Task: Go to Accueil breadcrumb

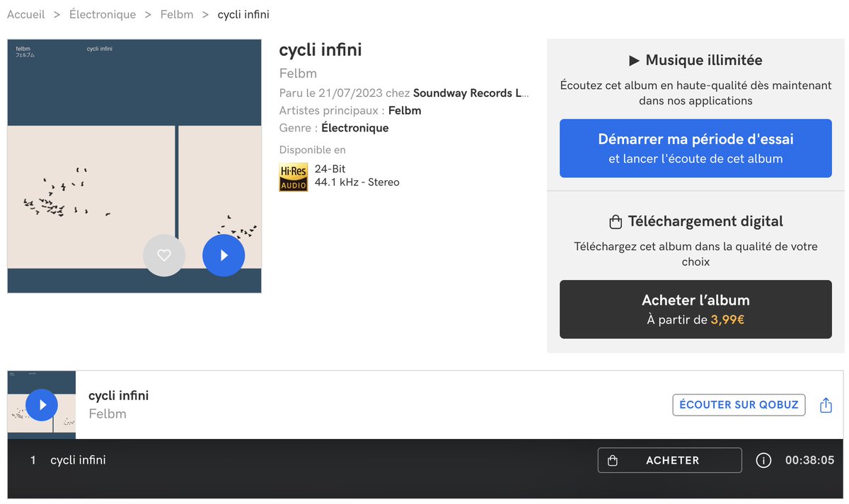Action: pos(26,14)
